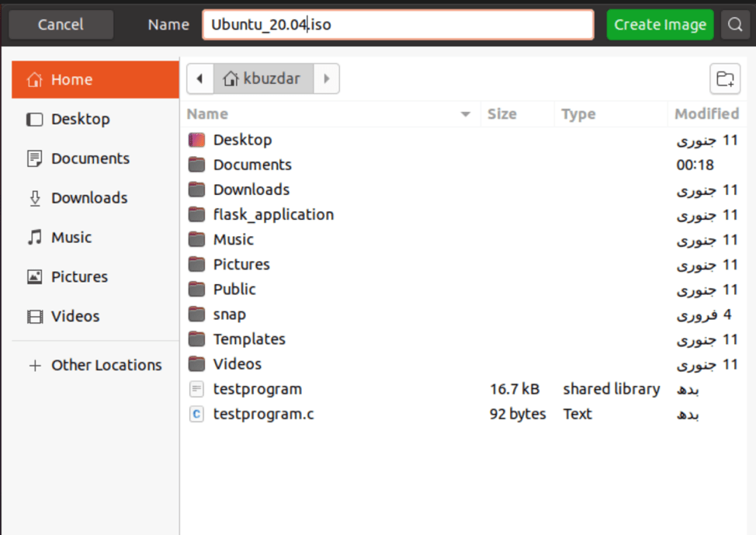Click the create new folder icon
The height and width of the screenshot is (535, 756).
[724, 78]
